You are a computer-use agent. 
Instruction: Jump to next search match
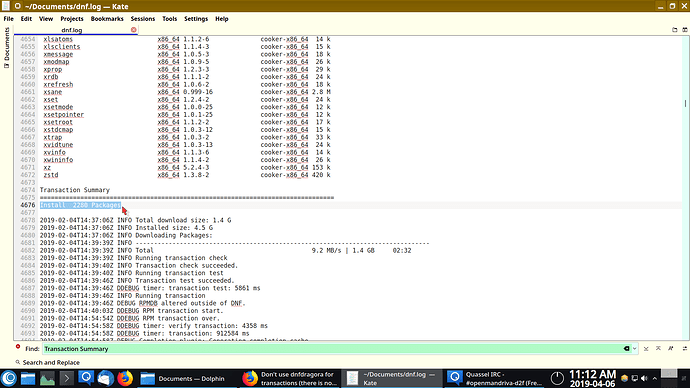646,349
